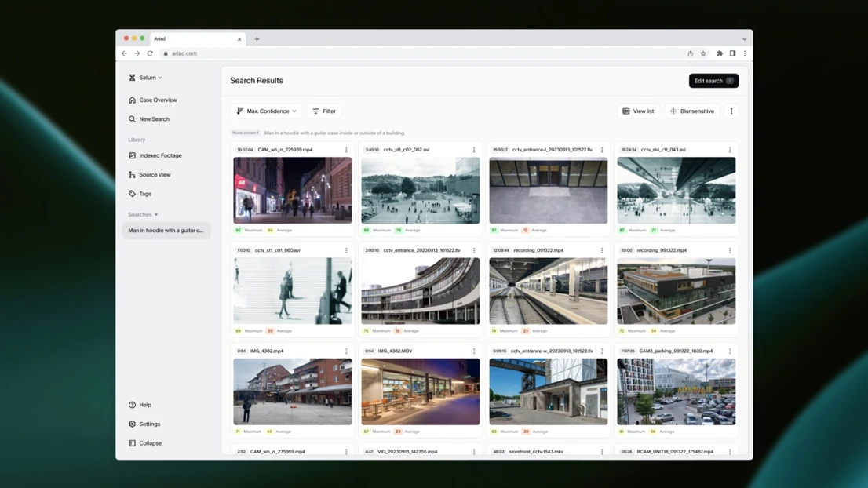Open Help in the sidebar
Image resolution: width=868 pixels, height=488 pixels.
(x=145, y=405)
